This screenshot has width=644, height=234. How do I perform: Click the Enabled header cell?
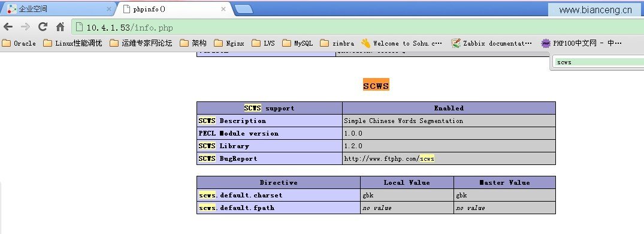click(x=449, y=108)
